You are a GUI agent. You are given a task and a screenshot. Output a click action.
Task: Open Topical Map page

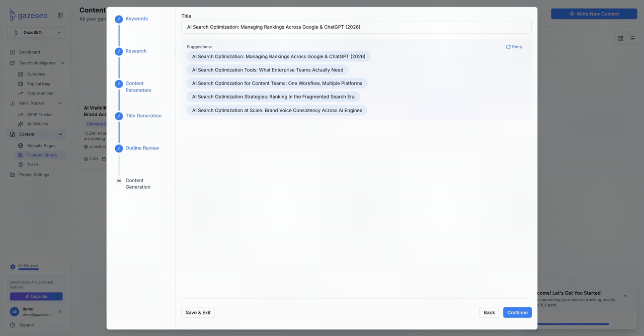pyautogui.click(x=39, y=83)
